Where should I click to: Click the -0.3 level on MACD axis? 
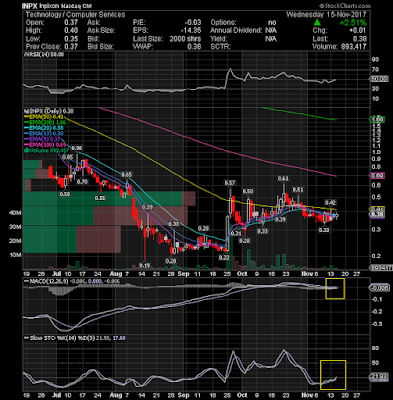[377, 324]
